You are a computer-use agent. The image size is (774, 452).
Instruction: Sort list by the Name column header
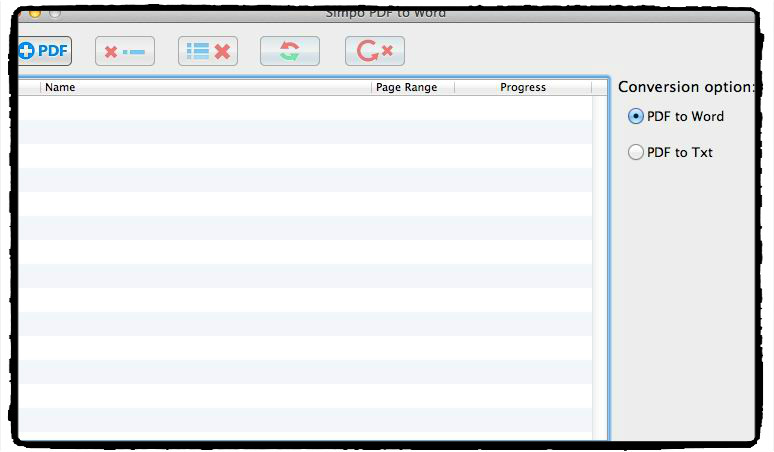click(205, 87)
